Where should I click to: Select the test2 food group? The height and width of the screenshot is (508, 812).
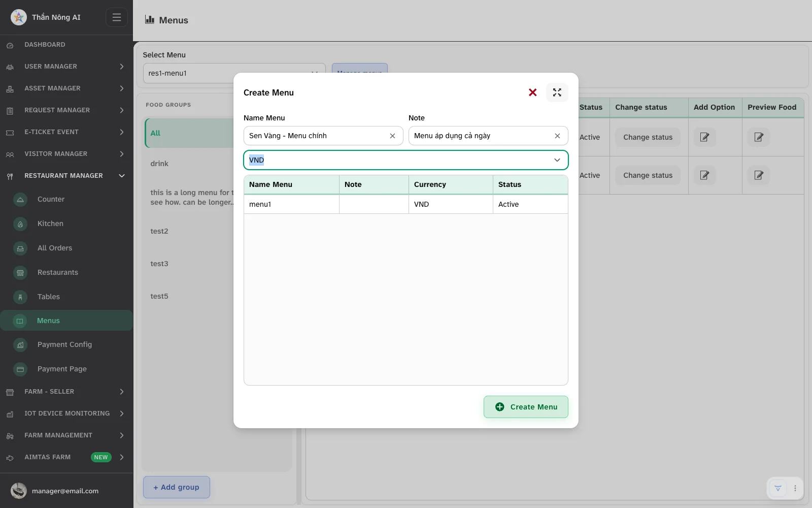click(x=159, y=231)
